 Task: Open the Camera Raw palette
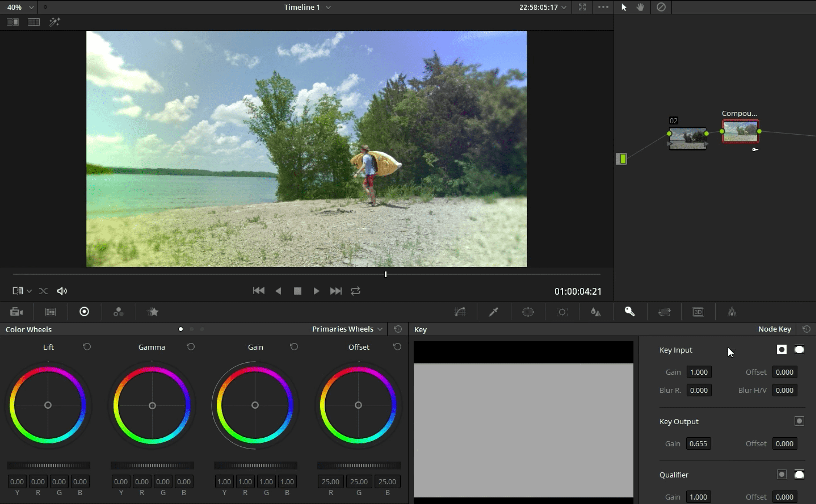[x=17, y=312]
